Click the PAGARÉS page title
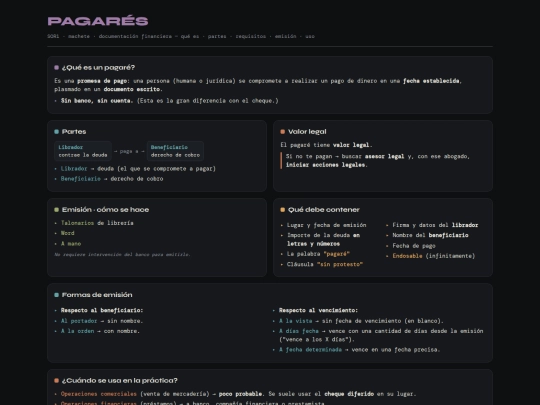Image resolution: width=540 pixels, height=405 pixels. [x=98, y=21]
